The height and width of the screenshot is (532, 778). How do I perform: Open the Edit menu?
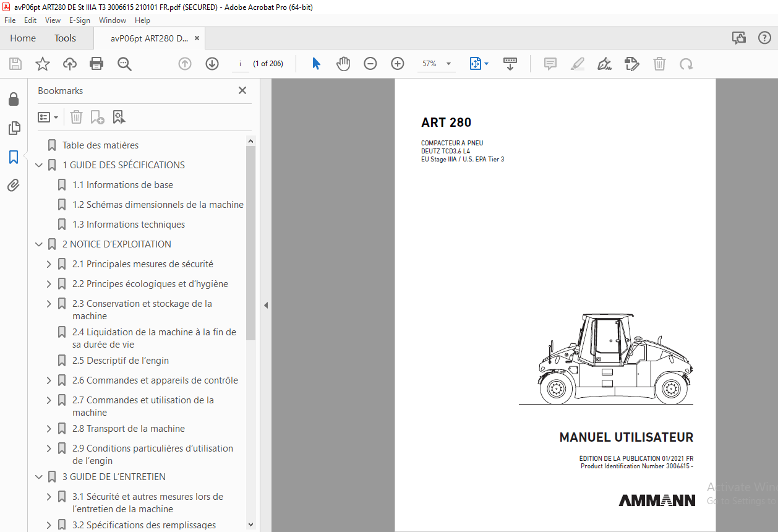[x=30, y=20]
